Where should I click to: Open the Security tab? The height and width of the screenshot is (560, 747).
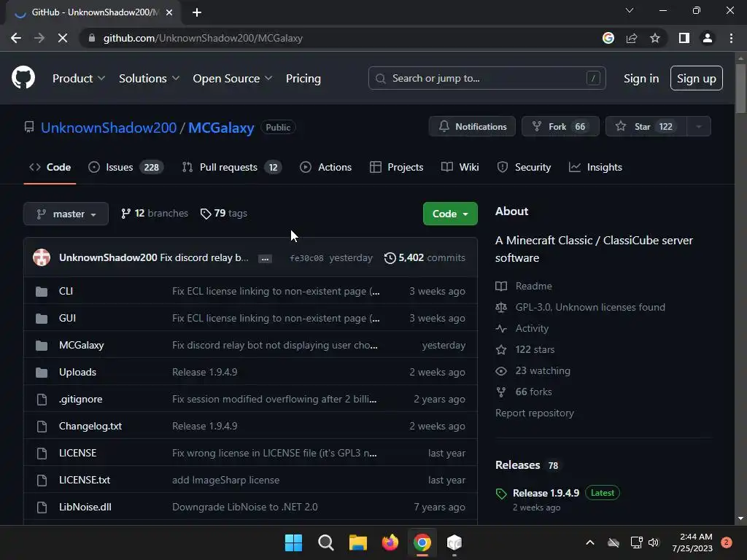click(x=524, y=167)
